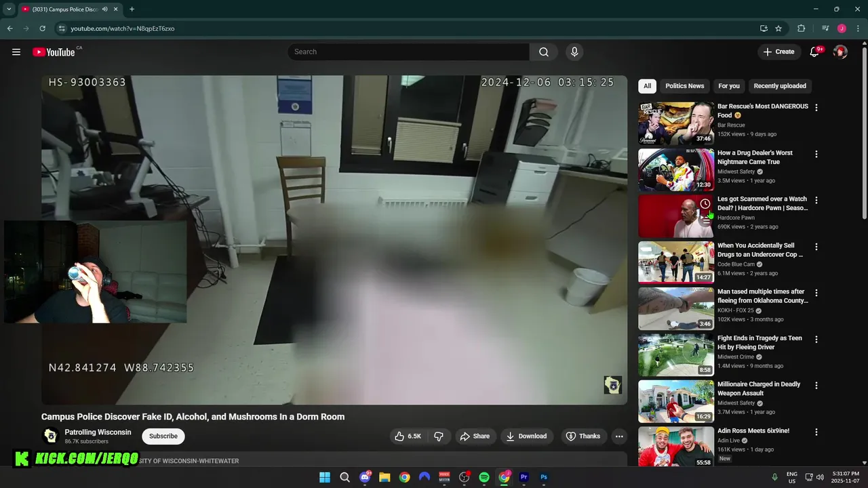The image size is (868, 488).
Task: Click the Download button
Action: (x=526, y=436)
